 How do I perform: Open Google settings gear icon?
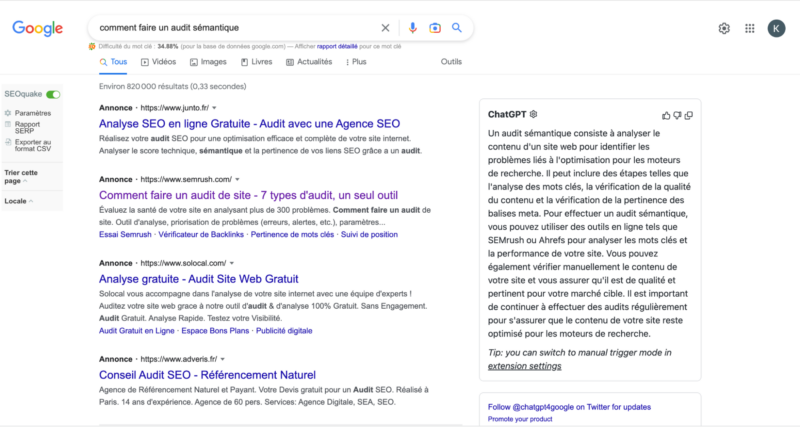tap(724, 29)
